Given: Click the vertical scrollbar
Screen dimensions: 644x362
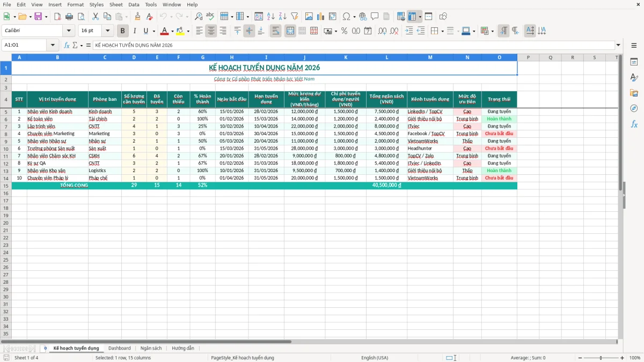Looking at the screenshot, I should (621, 196).
